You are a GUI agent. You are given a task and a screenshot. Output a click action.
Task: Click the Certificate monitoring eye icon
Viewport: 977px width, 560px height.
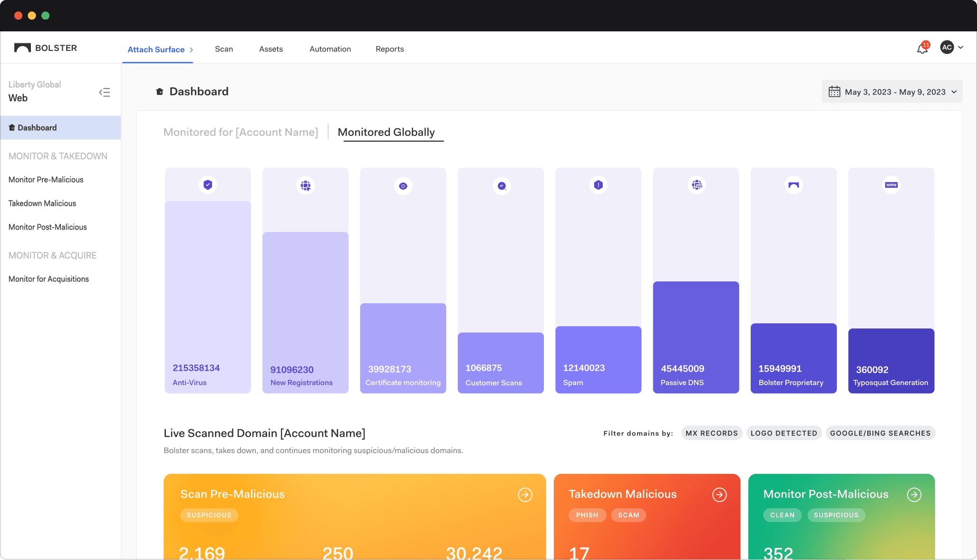[x=403, y=186]
